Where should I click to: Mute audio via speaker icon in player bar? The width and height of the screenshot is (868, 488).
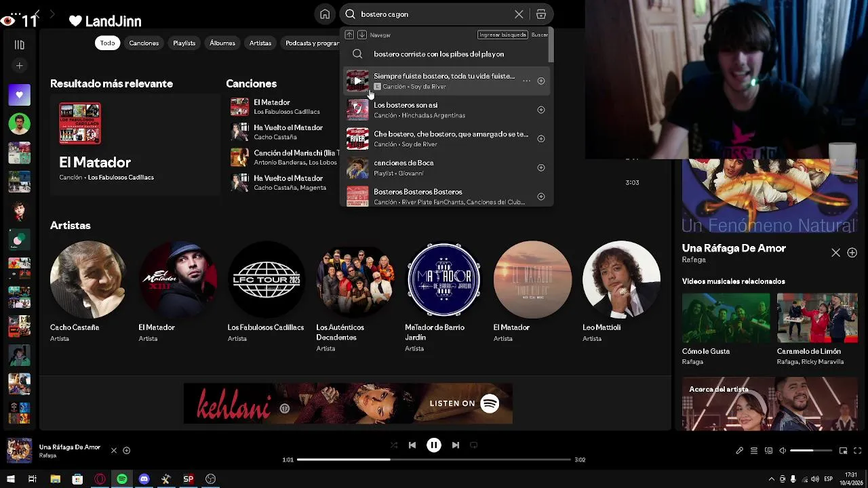[x=783, y=451]
